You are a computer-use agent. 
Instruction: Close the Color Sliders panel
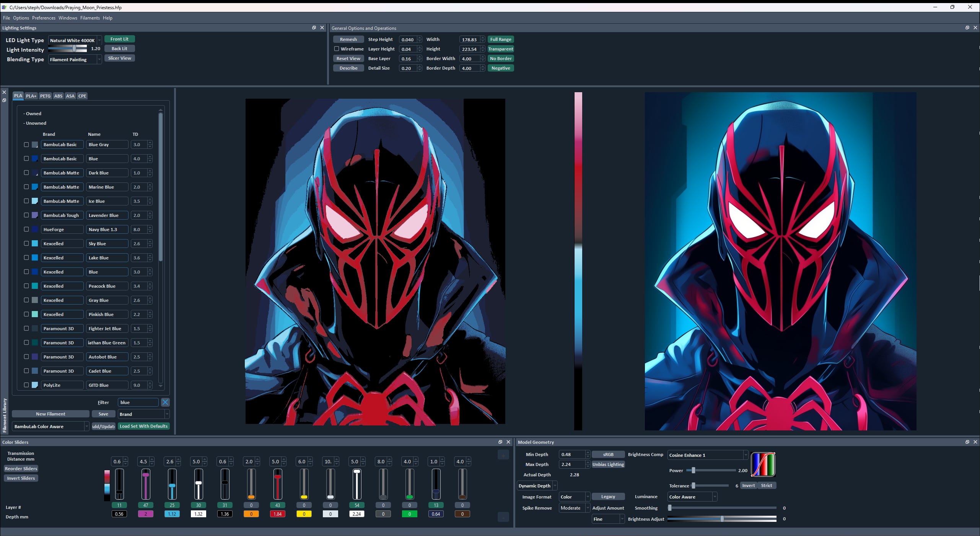pyautogui.click(x=508, y=442)
